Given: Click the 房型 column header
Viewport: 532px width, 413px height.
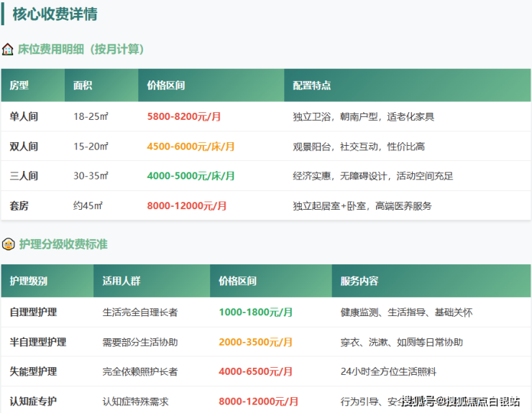Looking at the screenshot, I should tap(19, 85).
